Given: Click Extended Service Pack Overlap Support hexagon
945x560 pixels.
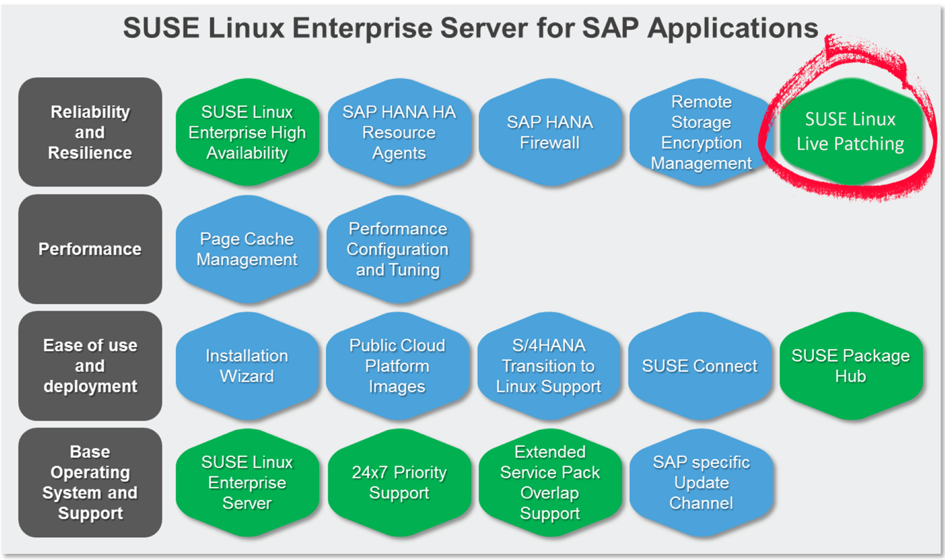Looking at the screenshot, I should pos(550,482).
